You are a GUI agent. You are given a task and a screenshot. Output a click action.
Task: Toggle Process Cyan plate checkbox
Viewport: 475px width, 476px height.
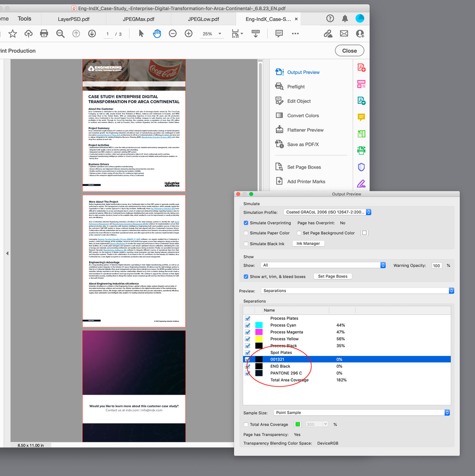248,325
